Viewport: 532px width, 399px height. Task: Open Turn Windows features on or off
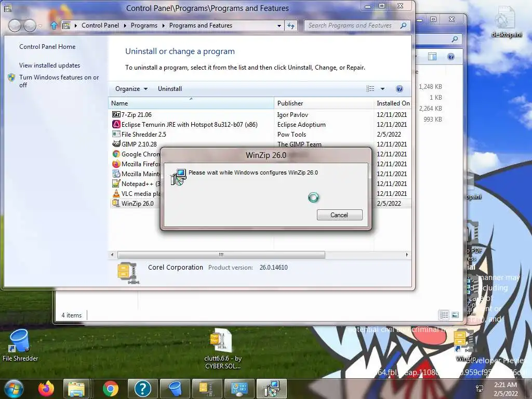point(59,81)
